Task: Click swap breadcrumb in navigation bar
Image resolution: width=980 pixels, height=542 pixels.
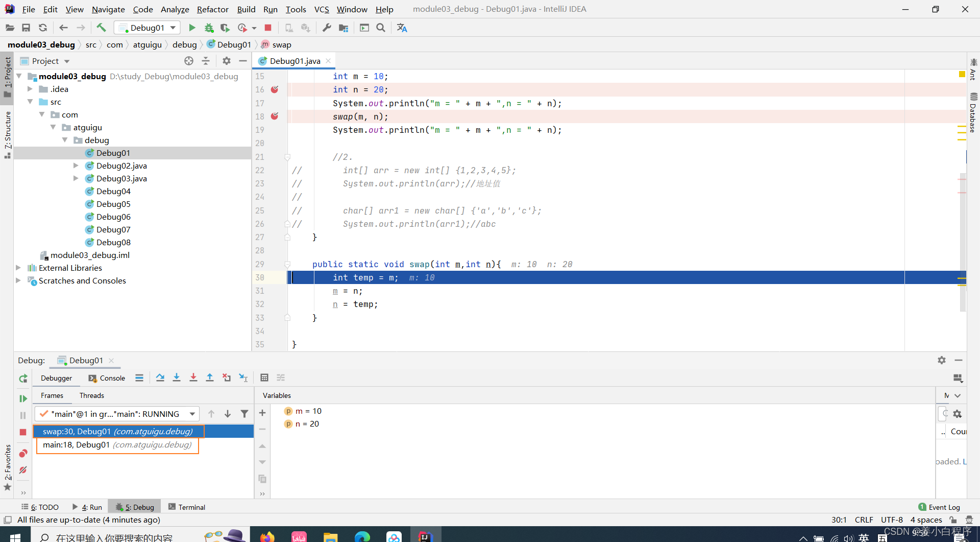Action: [276, 44]
